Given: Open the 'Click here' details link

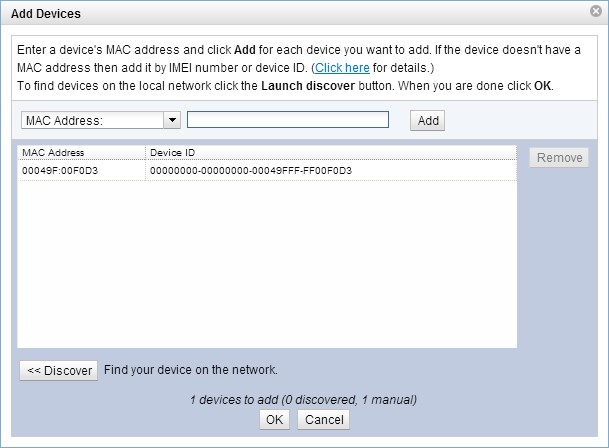Looking at the screenshot, I should 341,67.
